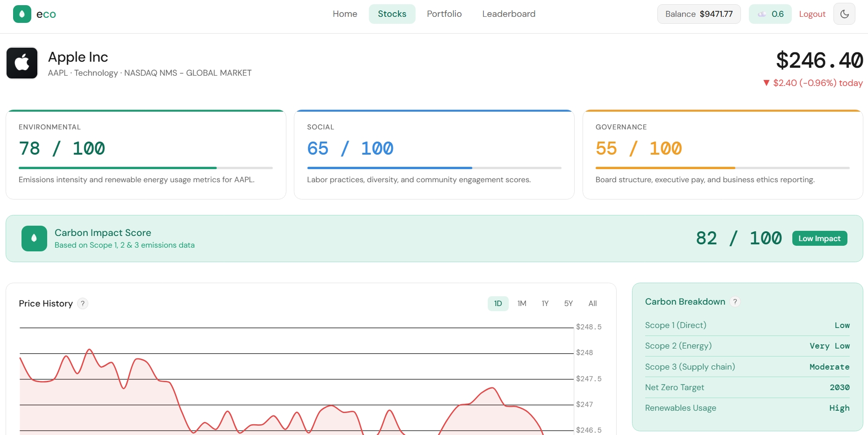Click the Environmental card description text

coord(136,180)
